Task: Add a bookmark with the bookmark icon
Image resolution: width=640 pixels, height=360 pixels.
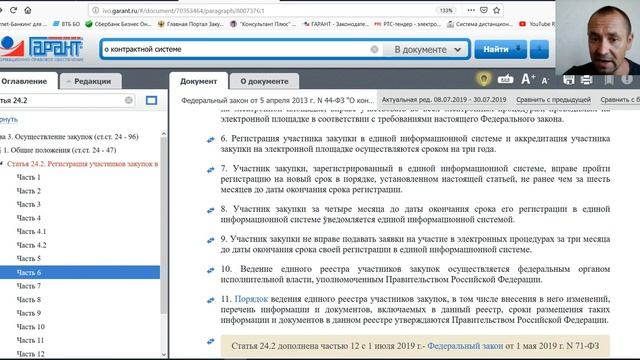Action: [x=609, y=80]
